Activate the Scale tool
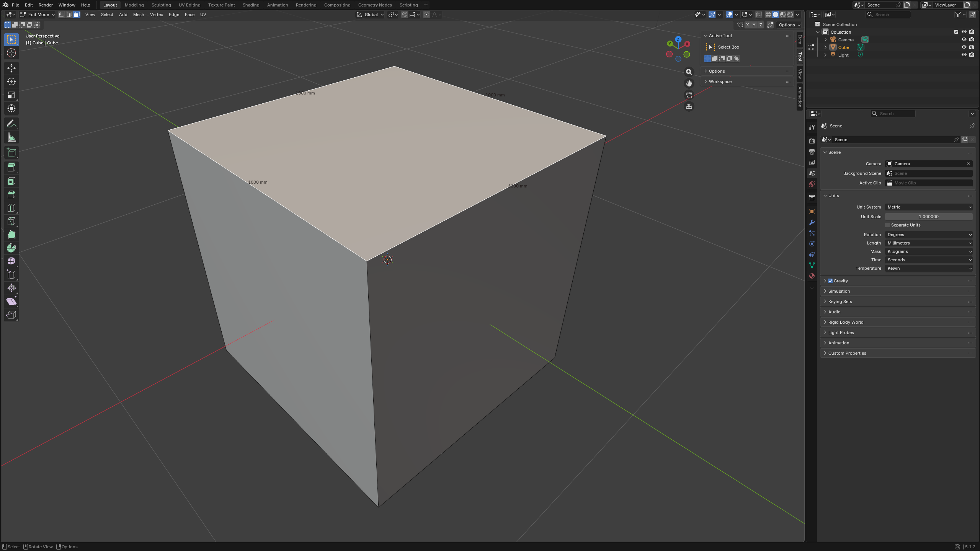Image resolution: width=980 pixels, height=551 pixels. click(x=11, y=95)
